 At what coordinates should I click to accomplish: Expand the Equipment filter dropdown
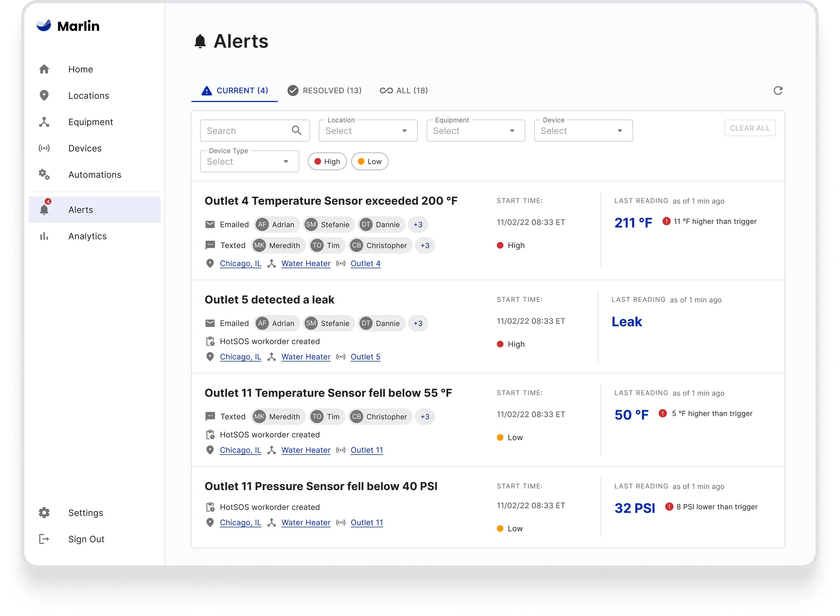click(475, 131)
